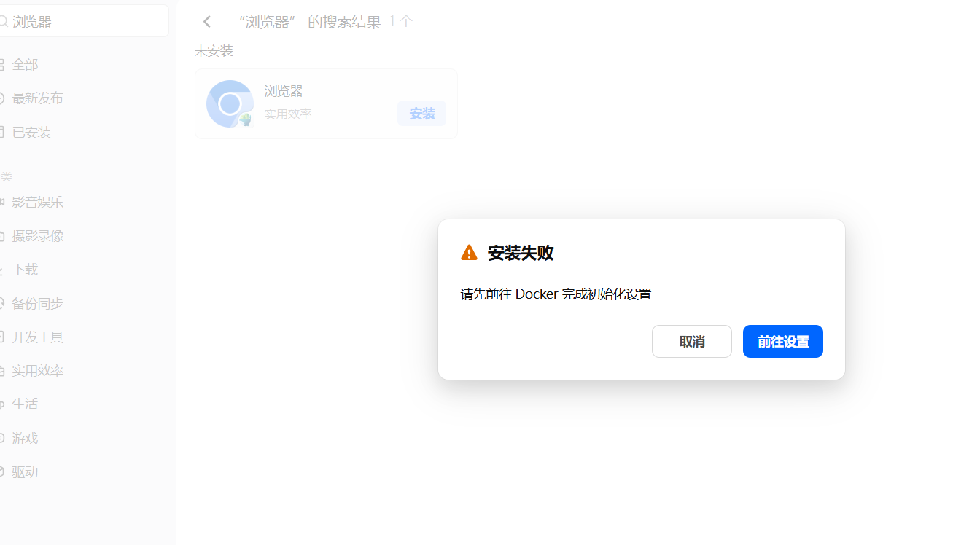Viewport: 980px width, 545px height.
Task: Click the blue 前往设置 button
Action: click(783, 341)
